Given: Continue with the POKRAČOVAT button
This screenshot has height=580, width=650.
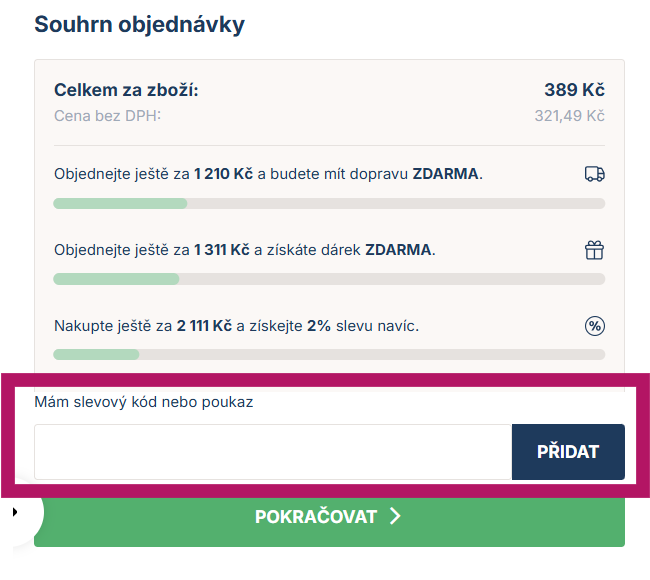Looking at the screenshot, I should (329, 517).
